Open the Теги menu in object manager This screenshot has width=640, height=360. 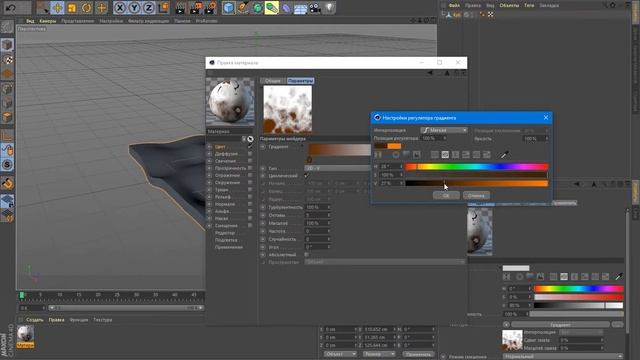click(x=529, y=5)
